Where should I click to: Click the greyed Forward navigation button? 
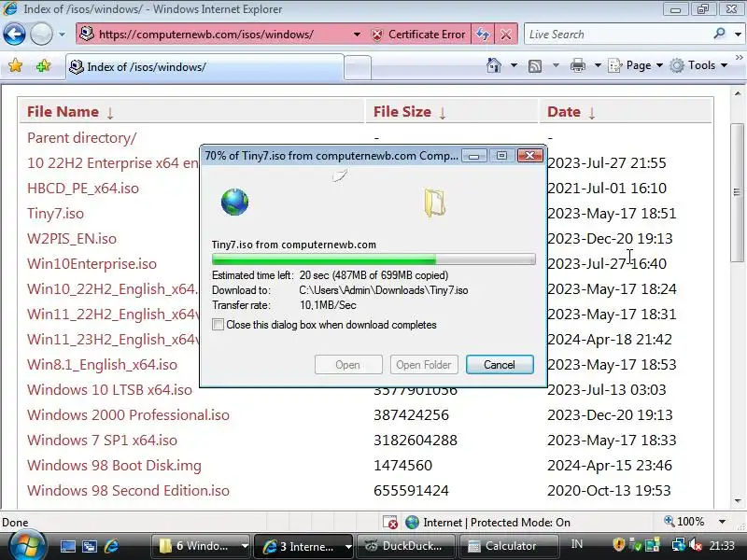point(41,35)
